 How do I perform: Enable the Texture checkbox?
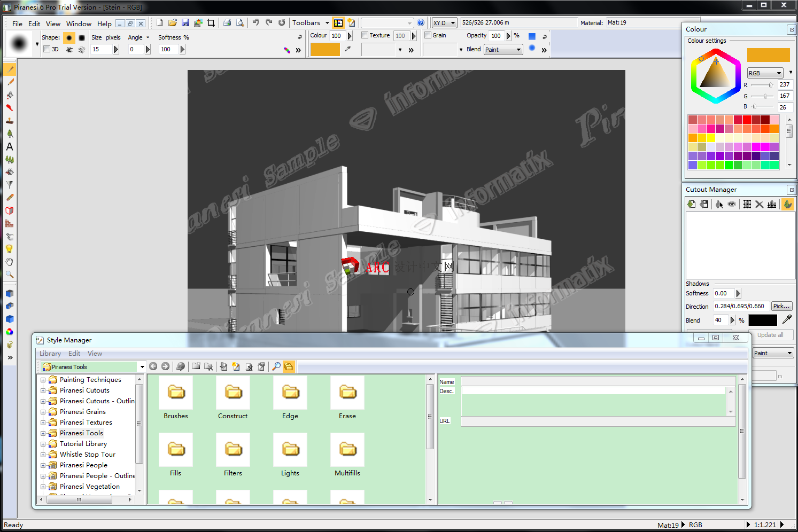365,35
